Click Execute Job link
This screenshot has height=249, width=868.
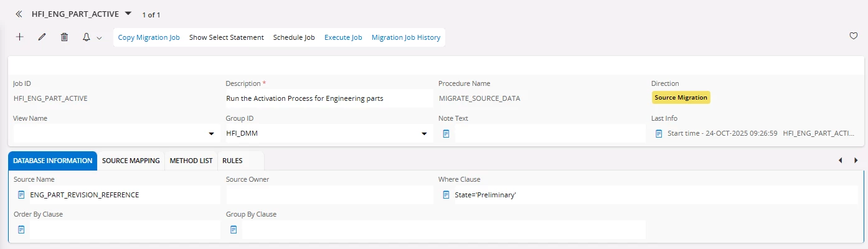pos(343,37)
